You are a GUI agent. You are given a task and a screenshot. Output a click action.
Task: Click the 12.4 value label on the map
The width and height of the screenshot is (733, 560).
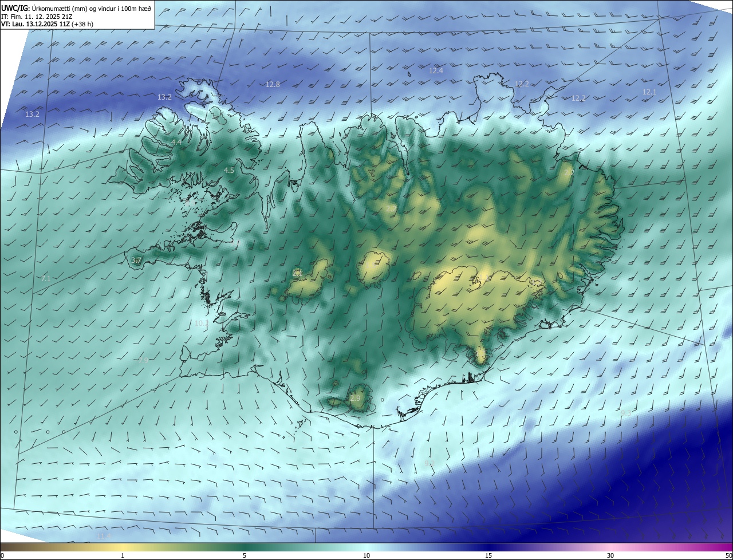436,70
